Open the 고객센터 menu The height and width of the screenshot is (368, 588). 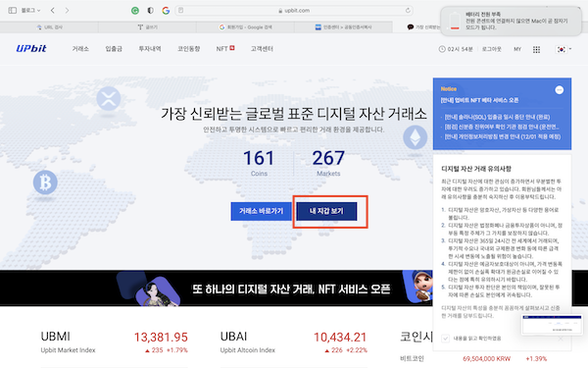click(262, 49)
